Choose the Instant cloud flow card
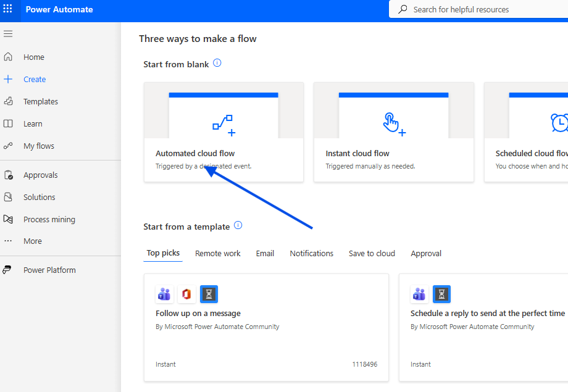The height and width of the screenshot is (392, 568). pyautogui.click(x=393, y=132)
